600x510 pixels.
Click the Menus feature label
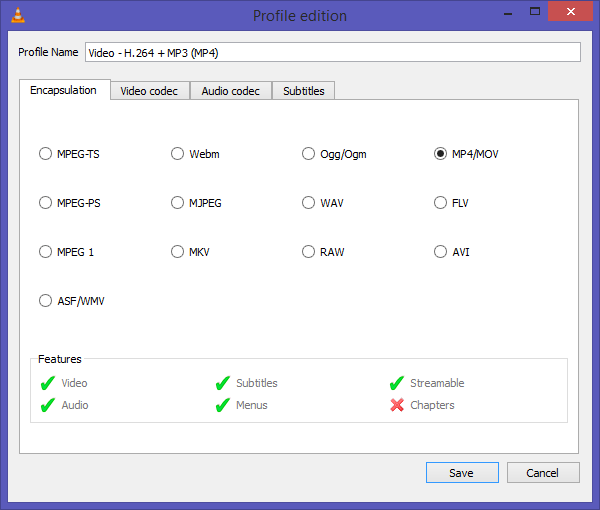pos(251,405)
